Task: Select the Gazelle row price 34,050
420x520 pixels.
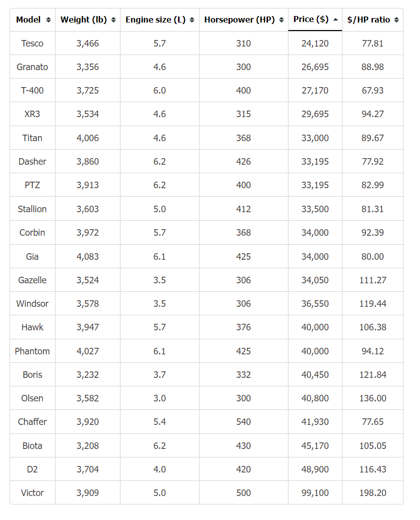Action: (315, 280)
